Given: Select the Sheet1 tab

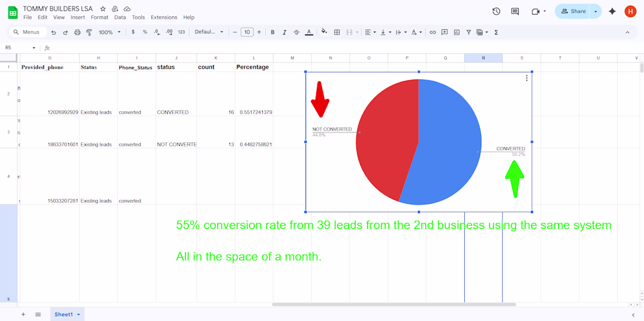Looking at the screenshot, I should [67, 315].
